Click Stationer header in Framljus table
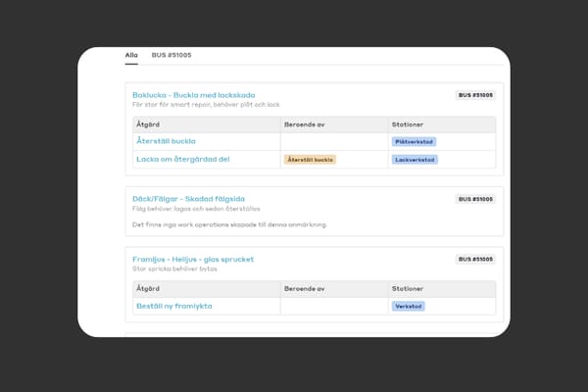Image resolution: width=588 pixels, height=392 pixels. click(410, 289)
